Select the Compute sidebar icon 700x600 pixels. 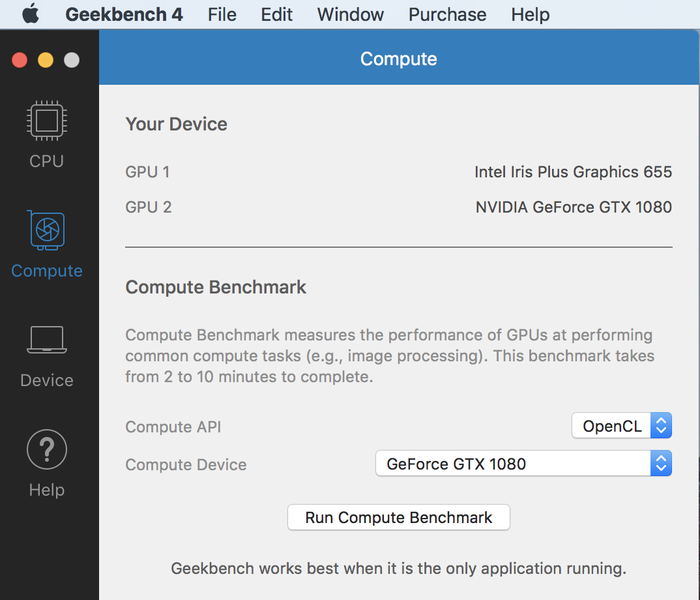click(x=46, y=230)
